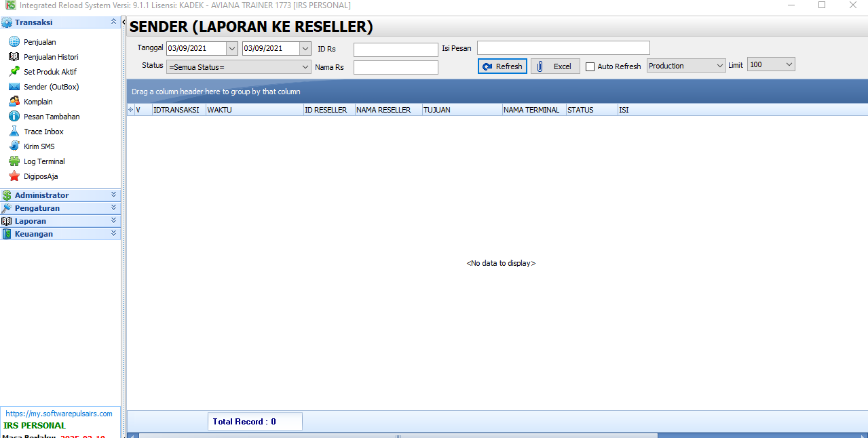Open Penjualan Histori book icon
Viewport: 868px width, 438px height.
(x=14, y=57)
